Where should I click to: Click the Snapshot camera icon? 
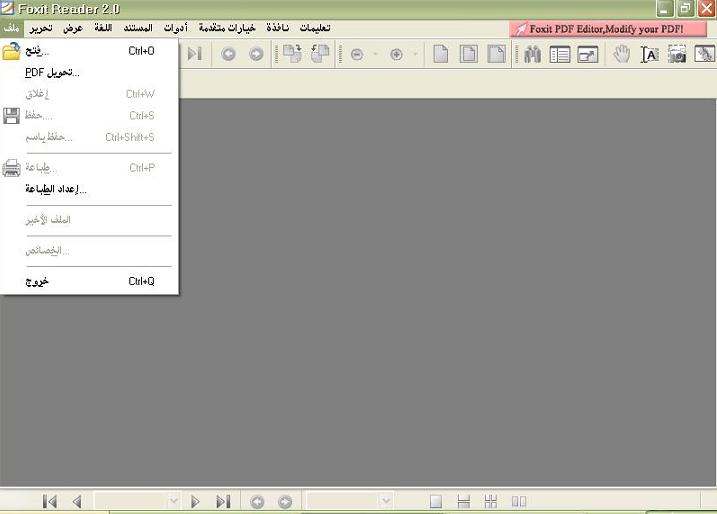click(x=677, y=54)
